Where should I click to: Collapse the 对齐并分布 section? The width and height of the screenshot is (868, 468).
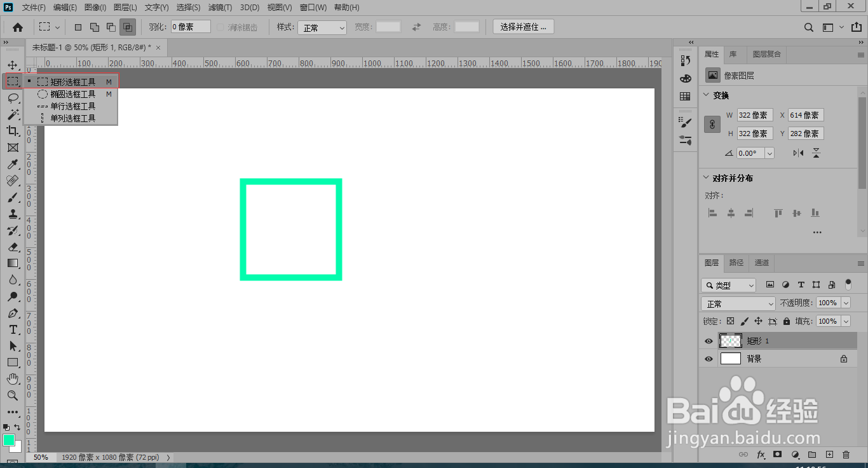[x=707, y=178]
